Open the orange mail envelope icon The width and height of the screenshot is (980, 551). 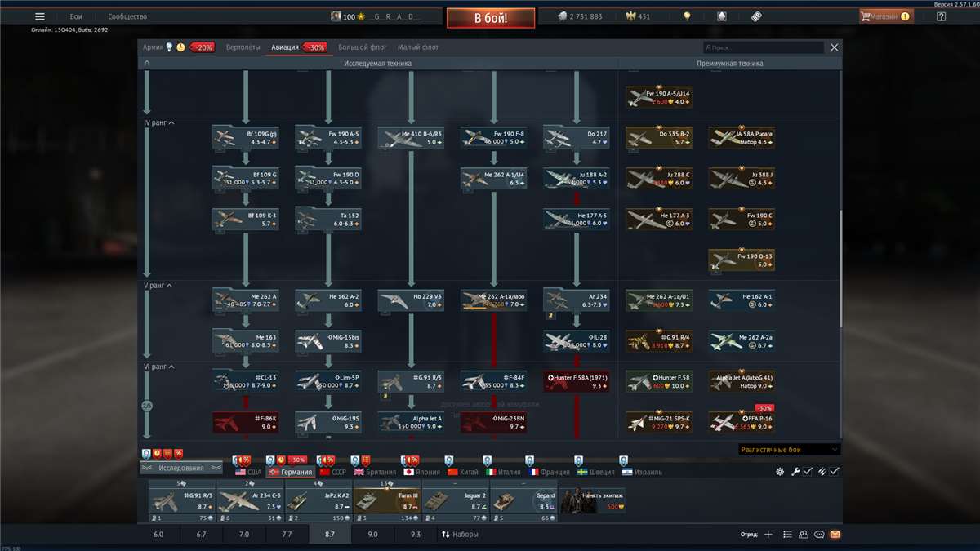click(835, 535)
